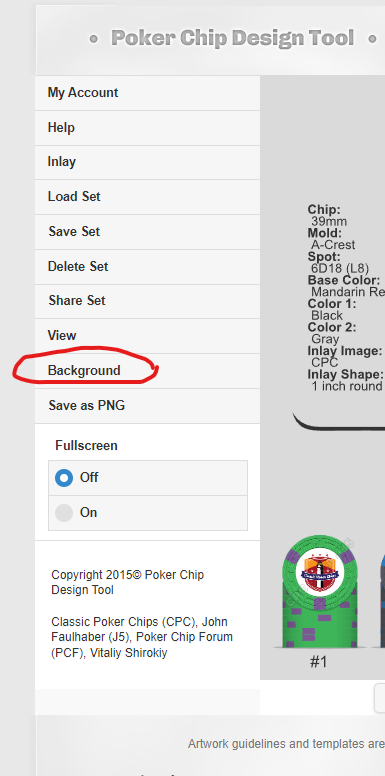Screen dimensions: 385x776
Task: Open the Background menu entry
Action: [147, 371]
